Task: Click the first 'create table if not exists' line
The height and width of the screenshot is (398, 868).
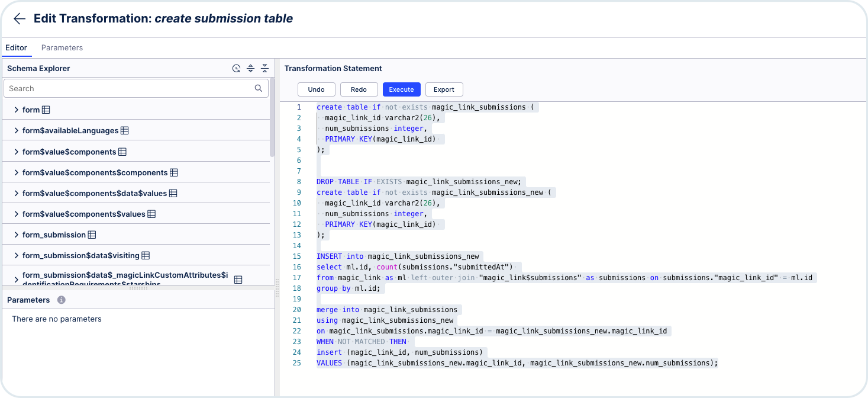Action: tap(425, 107)
